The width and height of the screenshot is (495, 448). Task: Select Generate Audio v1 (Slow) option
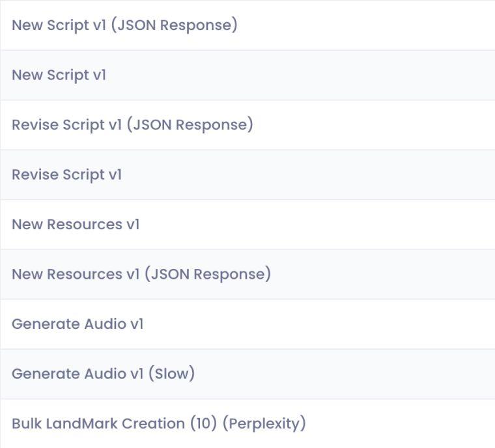pyautogui.click(x=104, y=374)
